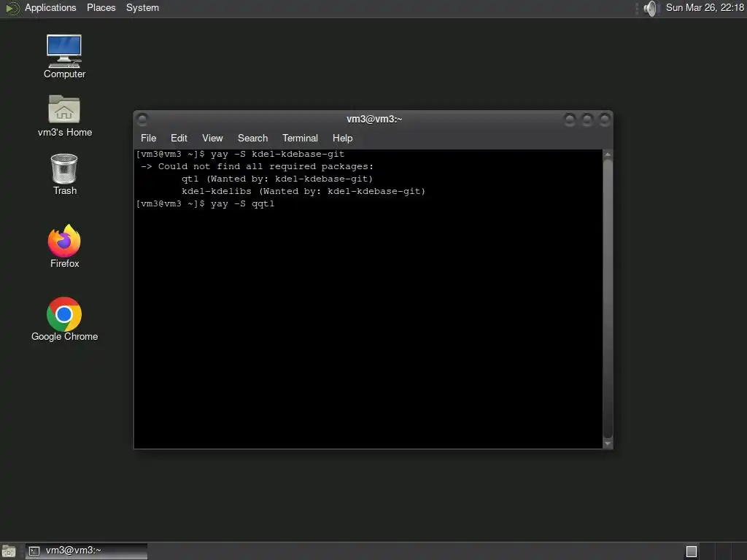Click the 'kde1-kdelibs' terminal output line
This screenshot has height=560, width=747.
tap(303, 192)
